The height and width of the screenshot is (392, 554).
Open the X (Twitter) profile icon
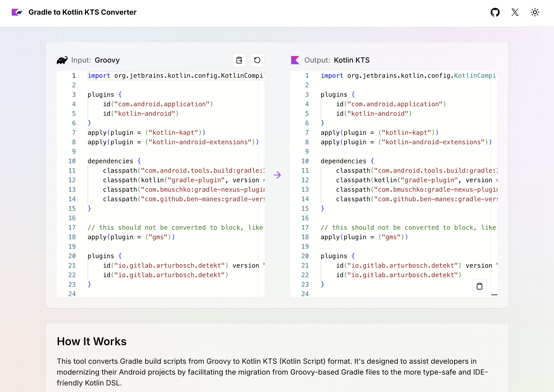pos(515,12)
